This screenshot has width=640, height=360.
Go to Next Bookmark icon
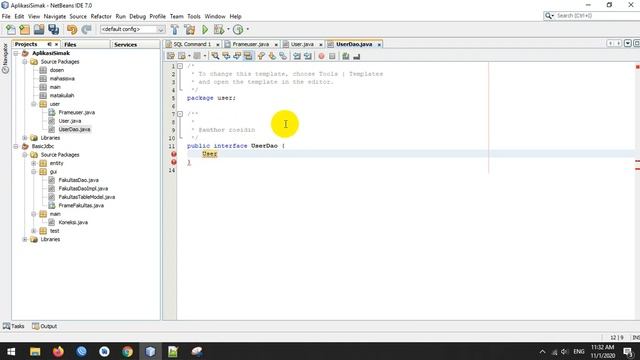pos(272,56)
